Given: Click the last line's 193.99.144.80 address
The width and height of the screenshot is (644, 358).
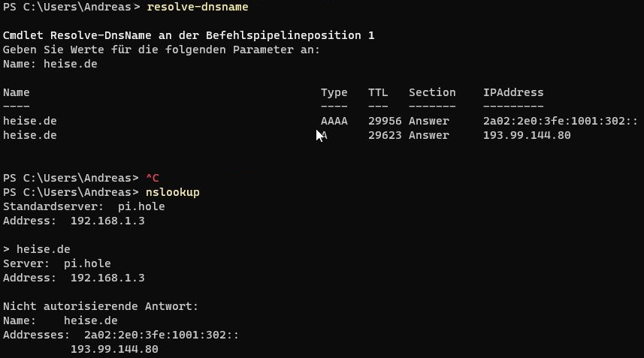Looking at the screenshot, I should click(114, 350).
